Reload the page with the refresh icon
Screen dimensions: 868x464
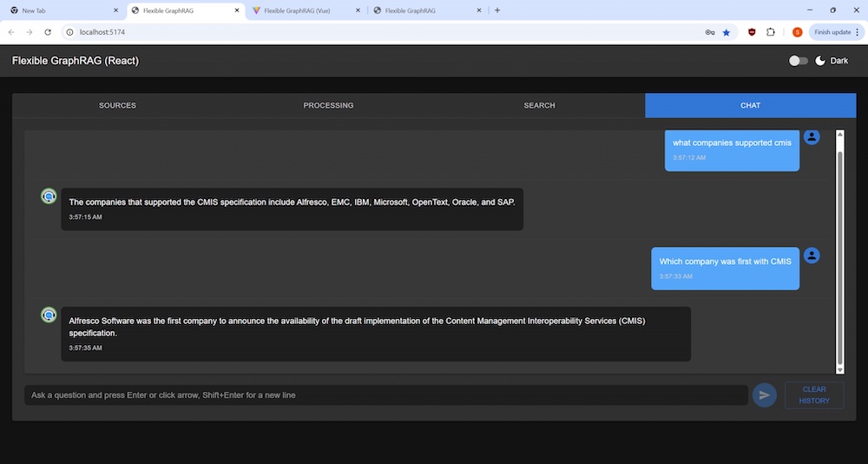(x=48, y=32)
